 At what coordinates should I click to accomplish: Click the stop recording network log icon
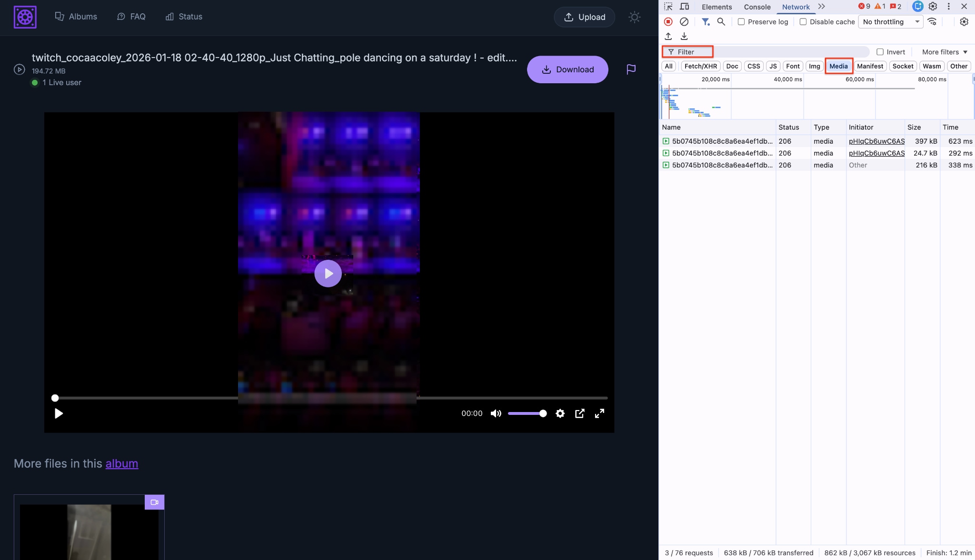tap(668, 21)
